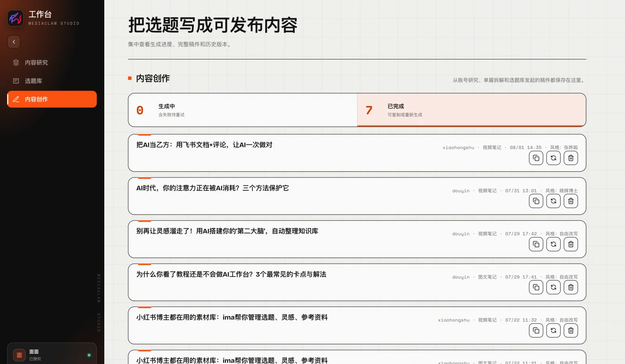Collapse sidebar with back chevron button
Image resolution: width=625 pixels, height=364 pixels.
click(x=14, y=42)
